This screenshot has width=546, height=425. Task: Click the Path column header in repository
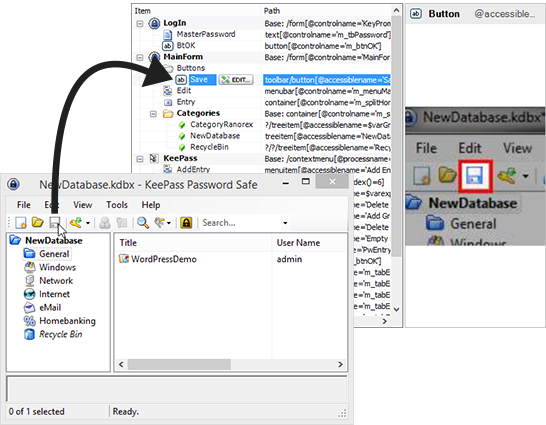[x=326, y=11]
